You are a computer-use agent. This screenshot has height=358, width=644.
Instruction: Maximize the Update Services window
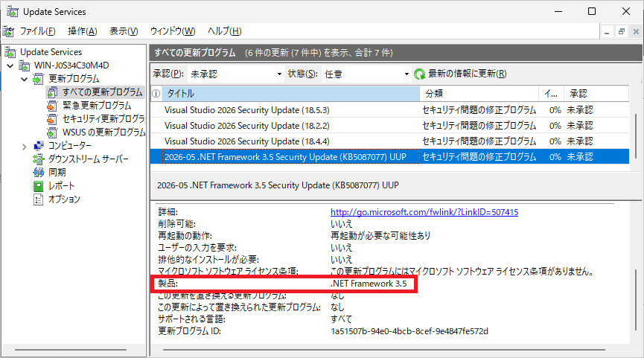[x=592, y=11]
